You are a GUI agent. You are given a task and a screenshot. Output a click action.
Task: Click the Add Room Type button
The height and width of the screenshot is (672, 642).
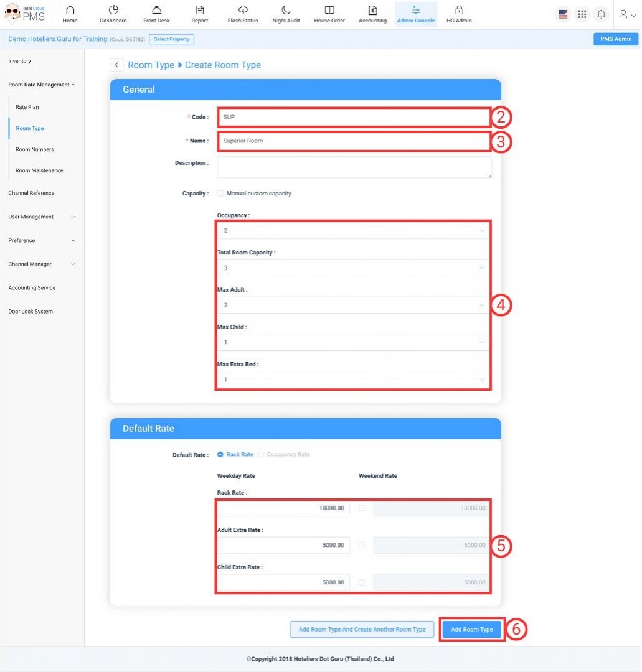tap(471, 629)
